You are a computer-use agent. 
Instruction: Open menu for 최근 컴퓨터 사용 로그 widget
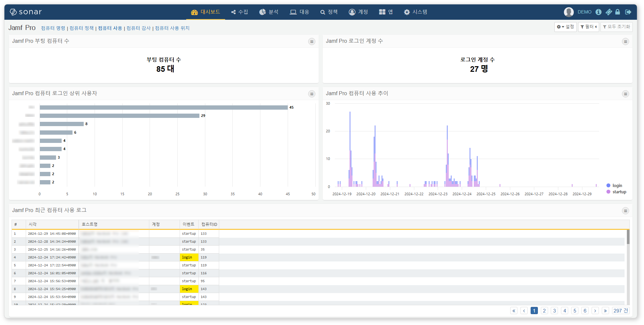(625, 211)
